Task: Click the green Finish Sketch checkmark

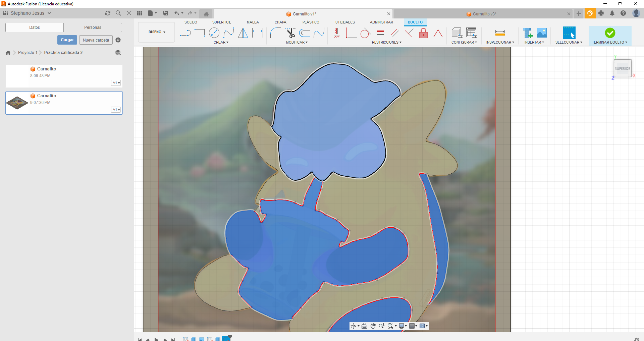Action: click(610, 33)
